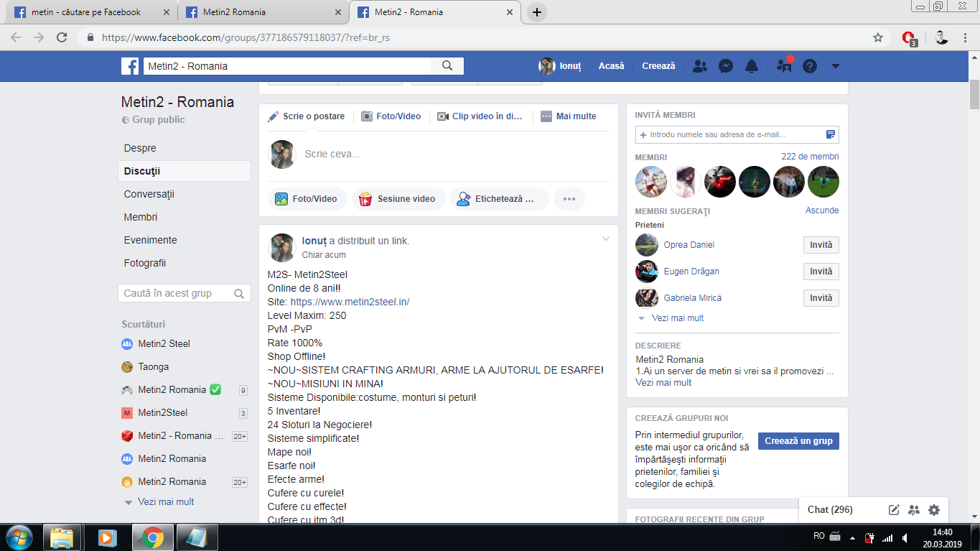This screenshot has width=980, height=551.
Task: Click the volume icon in system tray
Action: coord(907,537)
